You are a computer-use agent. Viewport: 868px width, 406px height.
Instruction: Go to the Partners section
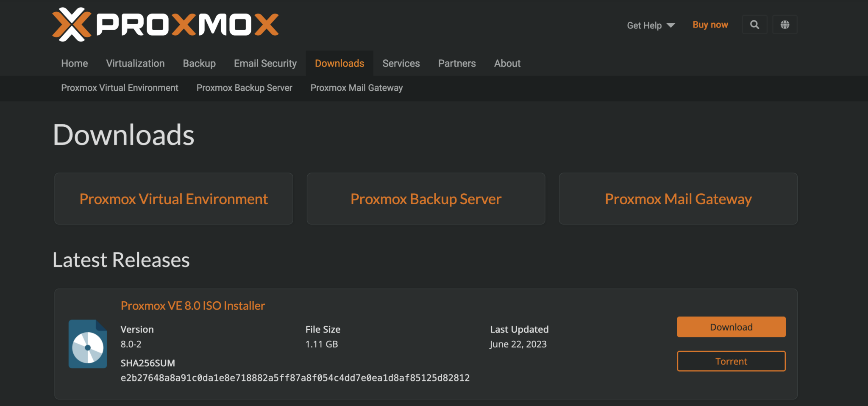pyautogui.click(x=456, y=63)
